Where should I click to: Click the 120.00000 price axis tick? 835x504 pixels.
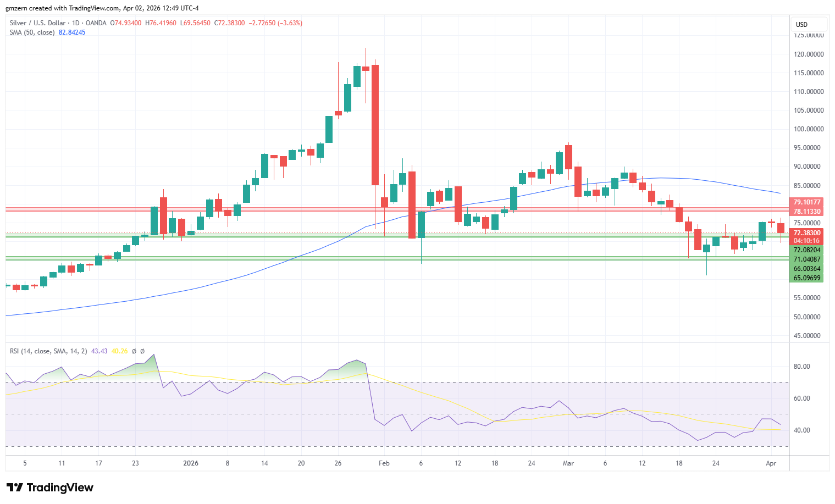click(x=809, y=54)
